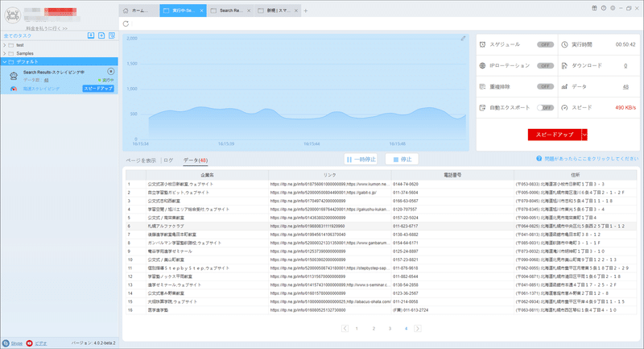Click the robot icon of Search Results task
Viewport: 644px width, 349px height.
coord(14,76)
